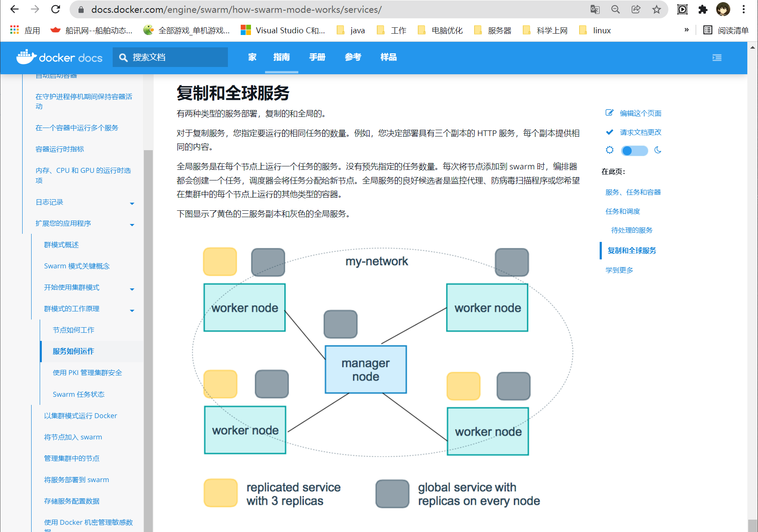The width and height of the screenshot is (758, 532).
Task: Collapse the 群模式的工作原理 section arrow
Action: click(132, 310)
